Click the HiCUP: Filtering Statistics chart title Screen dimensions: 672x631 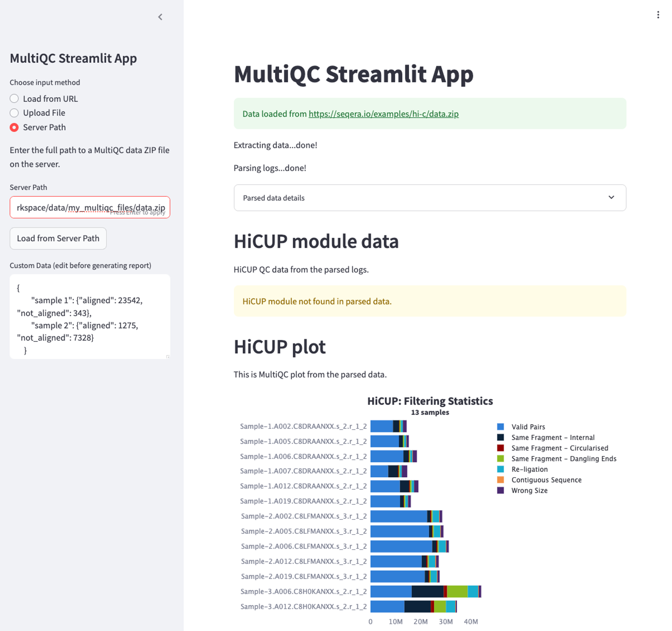click(430, 401)
